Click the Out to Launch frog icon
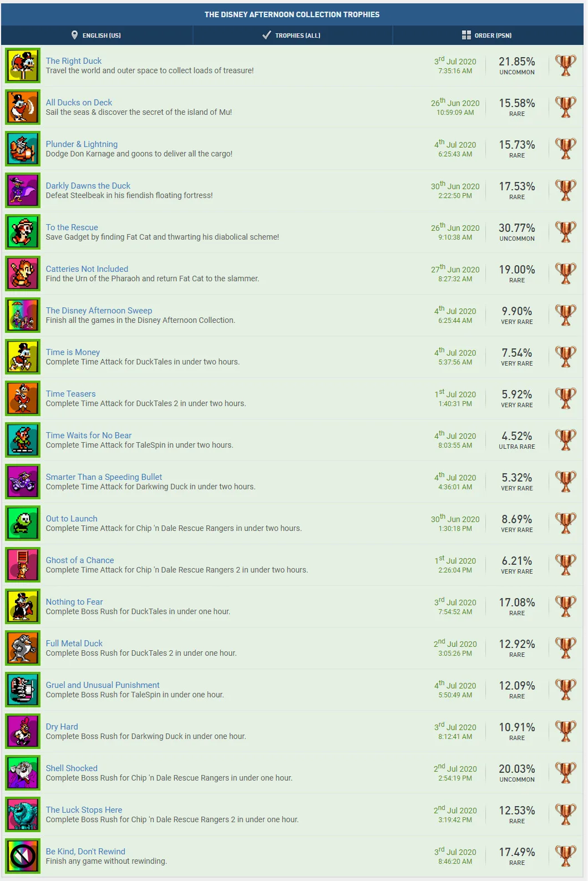 click(x=23, y=523)
